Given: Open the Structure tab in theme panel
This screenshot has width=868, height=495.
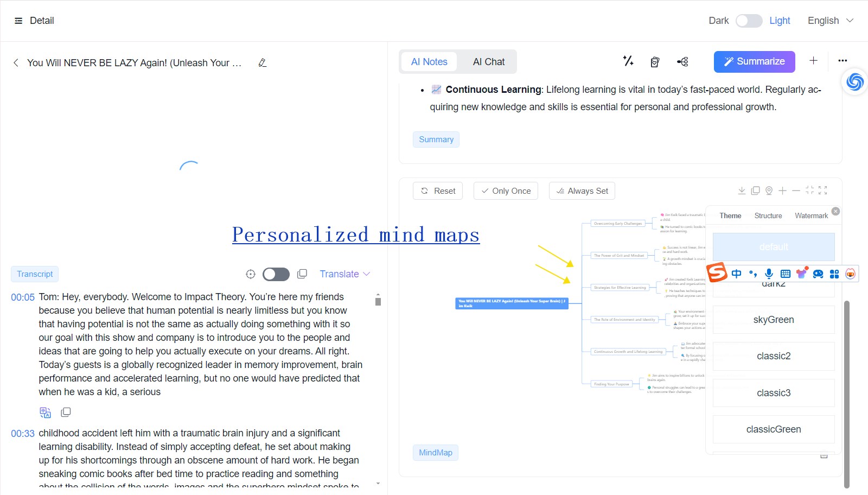Looking at the screenshot, I should 768,215.
